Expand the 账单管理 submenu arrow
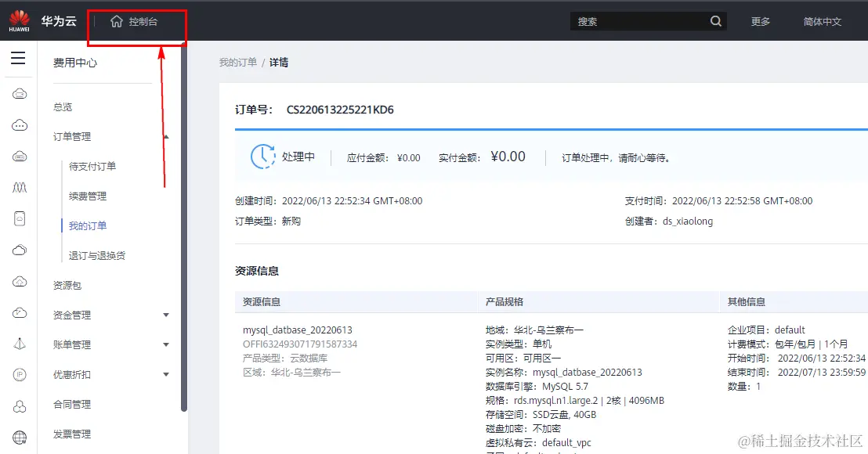This screenshot has width=868, height=454. [166, 345]
